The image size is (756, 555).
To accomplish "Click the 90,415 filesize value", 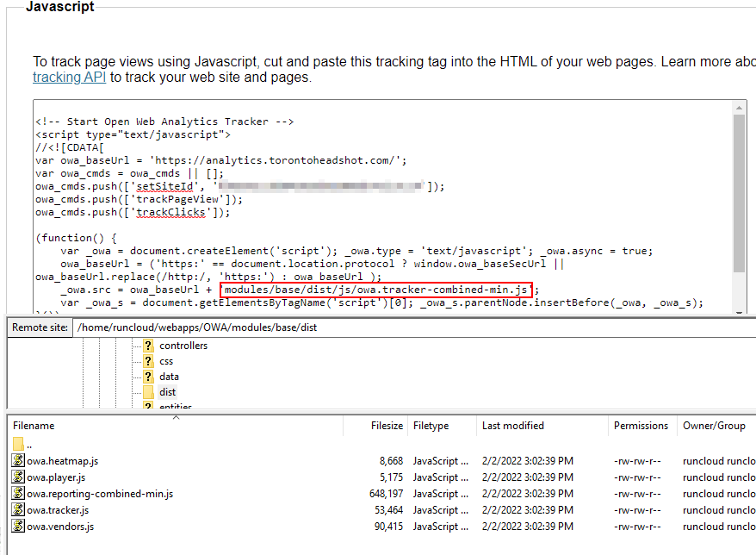I will [x=388, y=527].
